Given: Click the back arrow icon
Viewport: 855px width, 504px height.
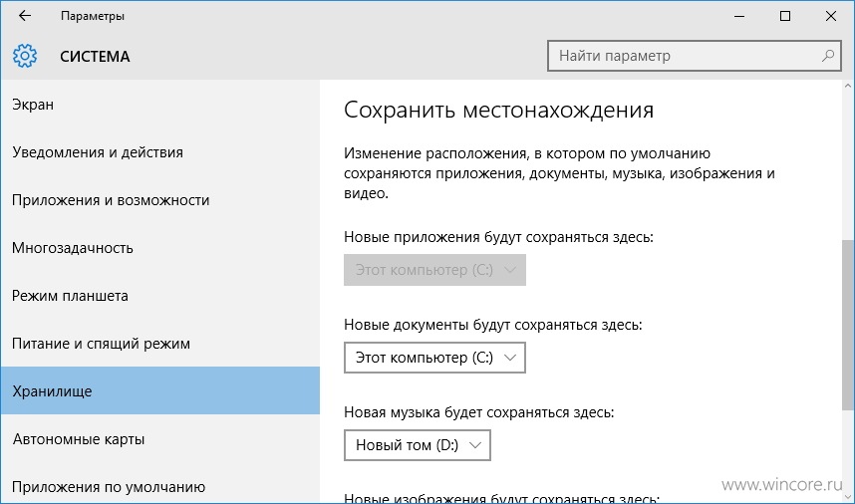Looking at the screenshot, I should tap(25, 16).
